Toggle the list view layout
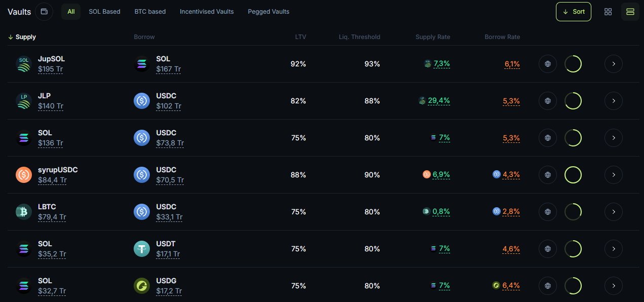Viewport: 644px width, 302px height. click(x=630, y=11)
